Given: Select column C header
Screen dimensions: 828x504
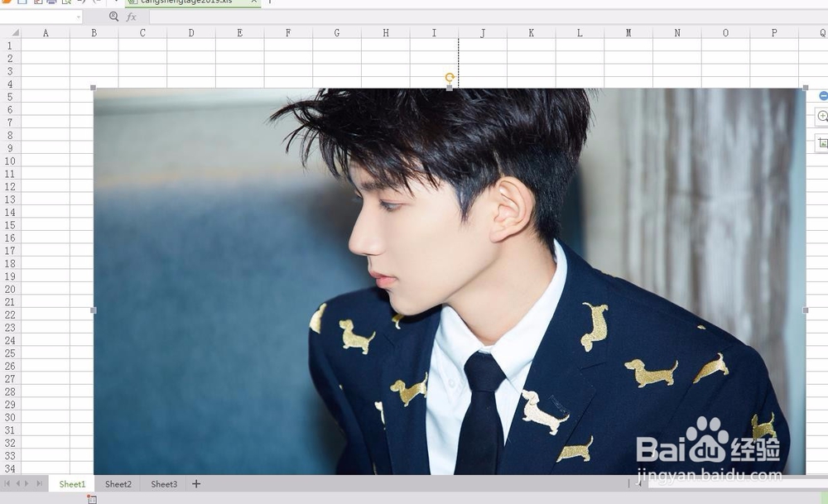Looking at the screenshot, I should [142, 33].
